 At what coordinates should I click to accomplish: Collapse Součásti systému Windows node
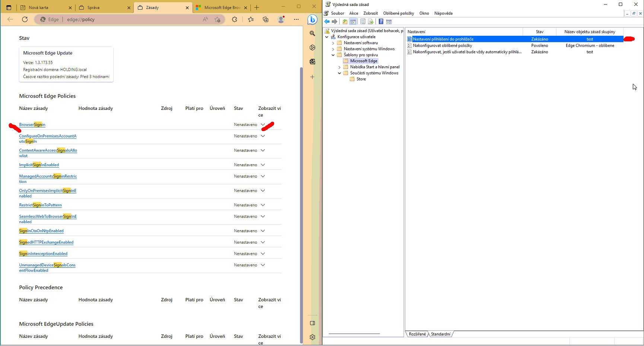pyautogui.click(x=339, y=73)
